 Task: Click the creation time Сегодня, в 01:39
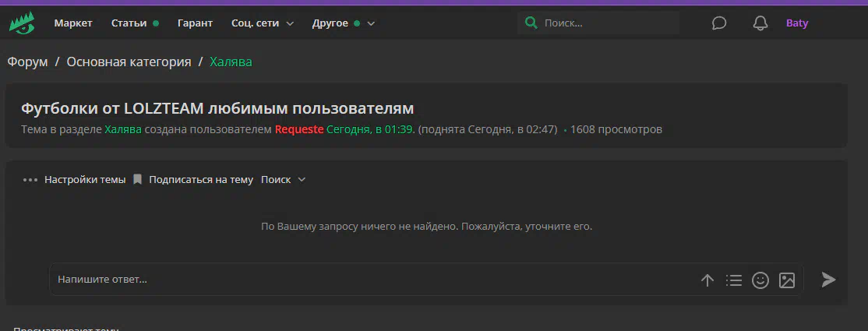(x=370, y=129)
